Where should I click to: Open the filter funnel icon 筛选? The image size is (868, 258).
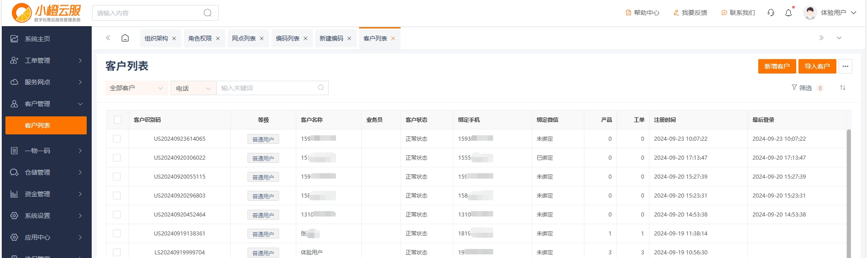coord(802,88)
